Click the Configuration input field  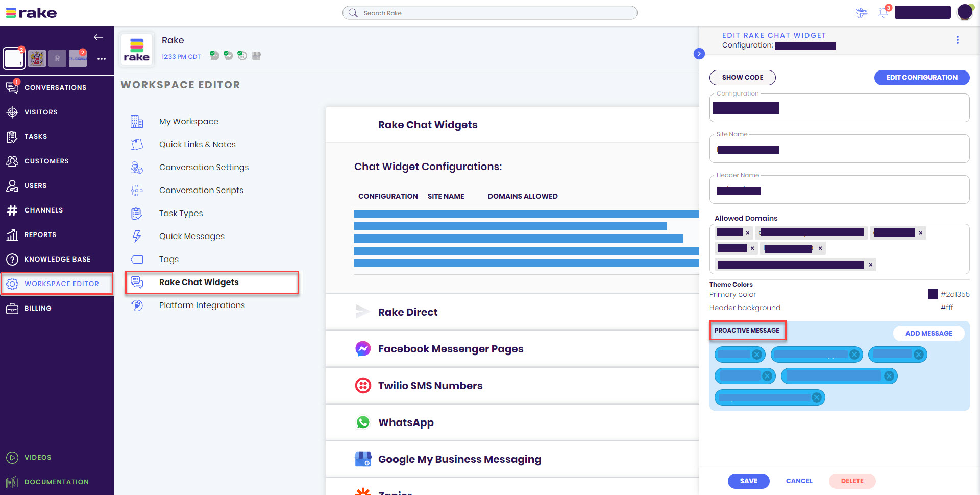pyautogui.click(x=840, y=108)
